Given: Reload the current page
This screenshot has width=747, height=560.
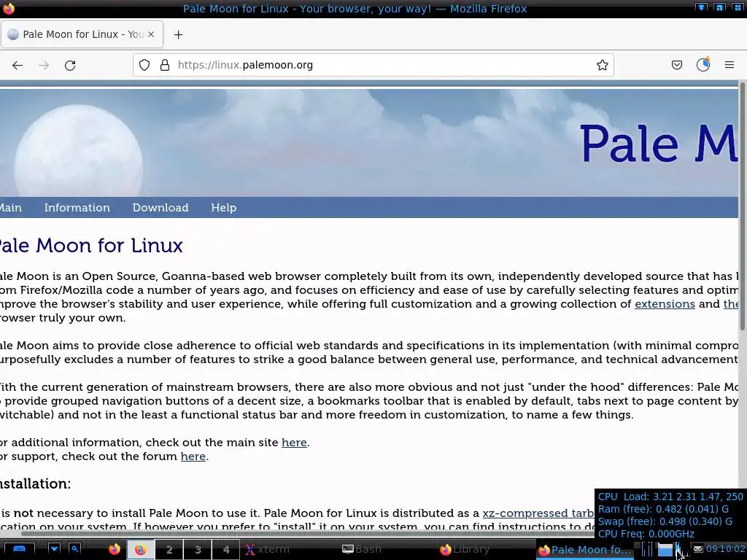Looking at the screenshot, I should 70,65.
